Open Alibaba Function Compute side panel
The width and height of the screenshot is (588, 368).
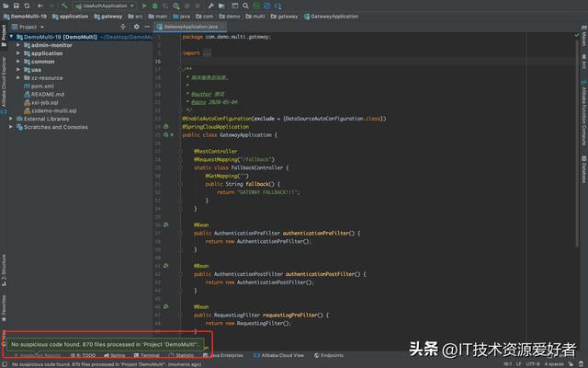coord(584,112)
